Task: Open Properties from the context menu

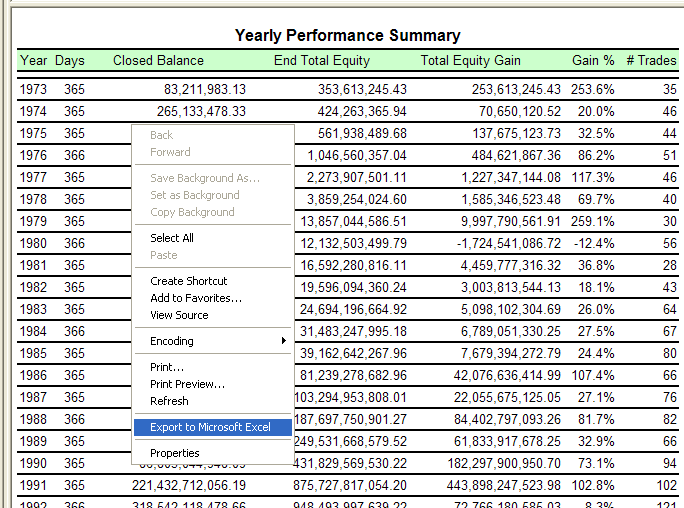Action: click(174, 453)
